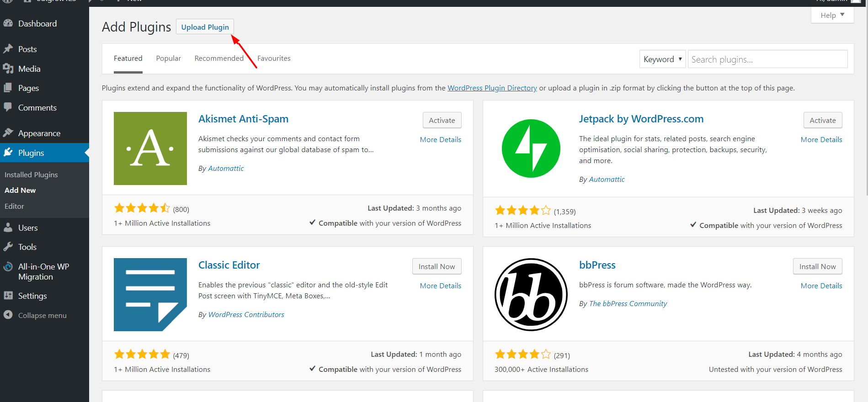Click 'Last Updated: 1 month ago' text
This screenshot has height=402, width=868.
(x=416, y=354)
